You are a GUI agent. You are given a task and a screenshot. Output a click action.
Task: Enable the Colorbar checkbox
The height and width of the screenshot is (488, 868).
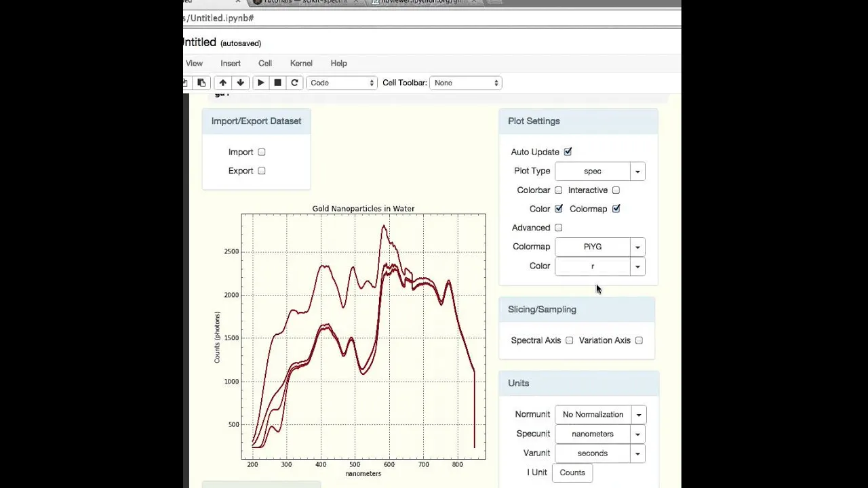pyautogui.click(x=558, y=190)
